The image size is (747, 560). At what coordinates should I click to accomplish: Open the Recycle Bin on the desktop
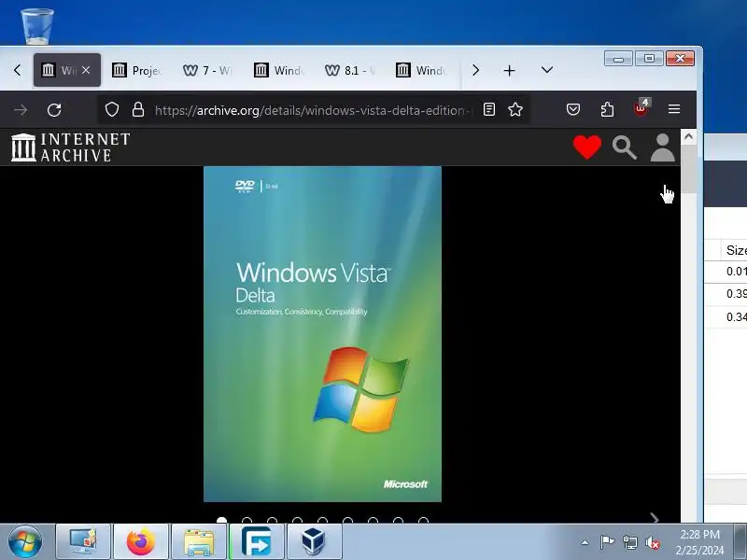pos(37,26)
